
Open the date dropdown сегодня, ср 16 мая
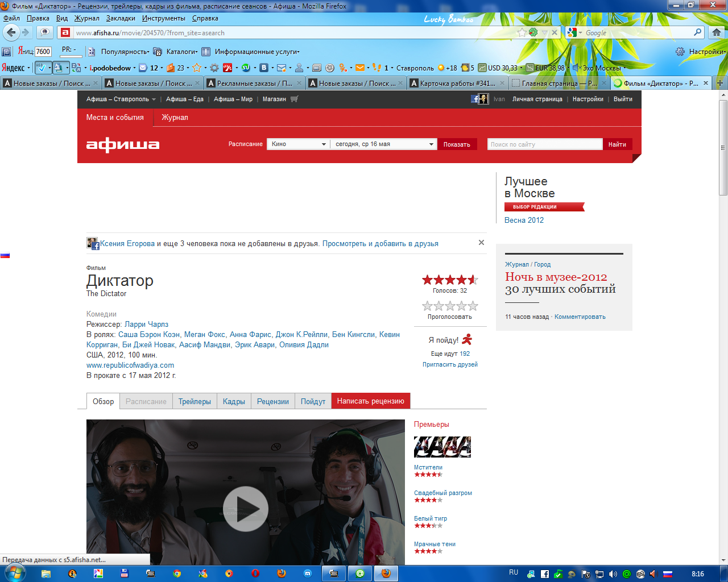(x=384, y=144)
